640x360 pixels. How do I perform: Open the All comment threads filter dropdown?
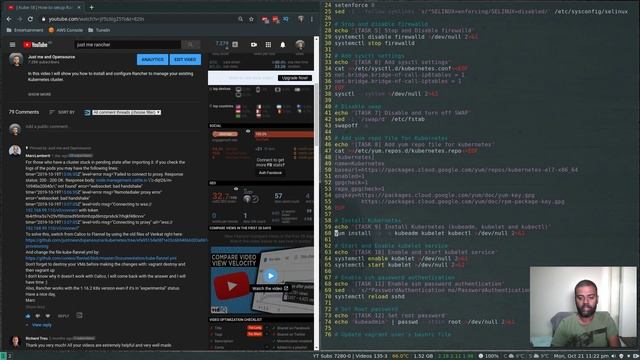pyautogui.click(x=126, y=112)
